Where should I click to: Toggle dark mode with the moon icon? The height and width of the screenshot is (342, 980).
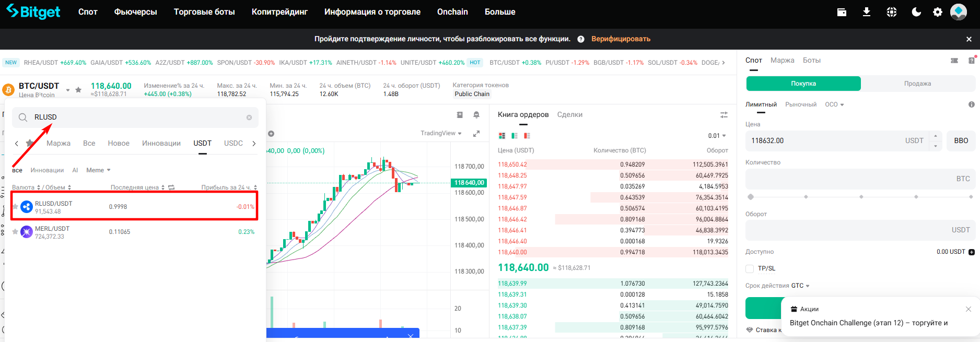click(x=916, y=12)
